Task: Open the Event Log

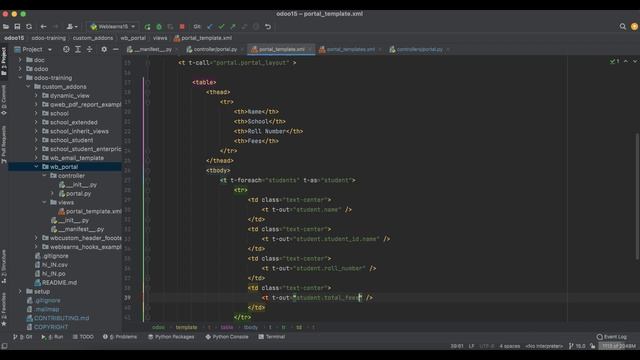Action: pos(611,337)
